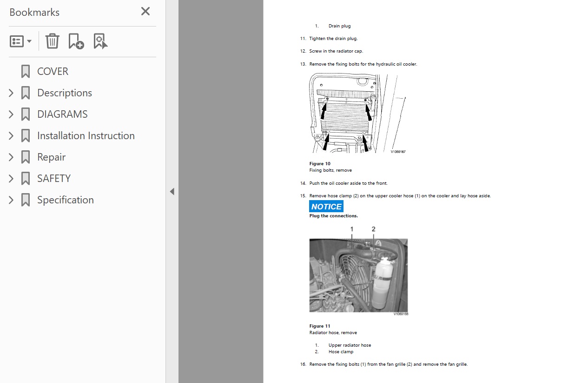Image resolution: width=588 pixels, height=383 pixels.
Task: Collapse the navigation pane with arrow
Action: pyautogui.click(x=172, y=191)
